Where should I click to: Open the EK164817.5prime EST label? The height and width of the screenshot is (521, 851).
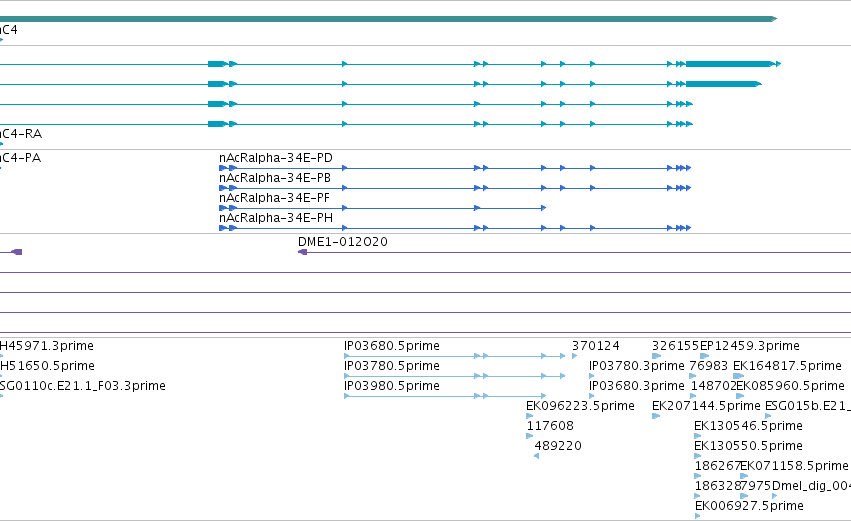[788, 366]
